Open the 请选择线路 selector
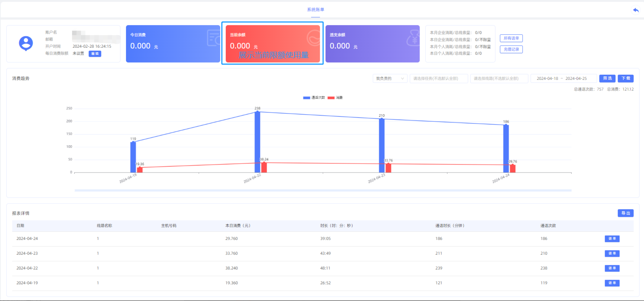The height and width of the screenshot is (301, 644). [499, 78]
